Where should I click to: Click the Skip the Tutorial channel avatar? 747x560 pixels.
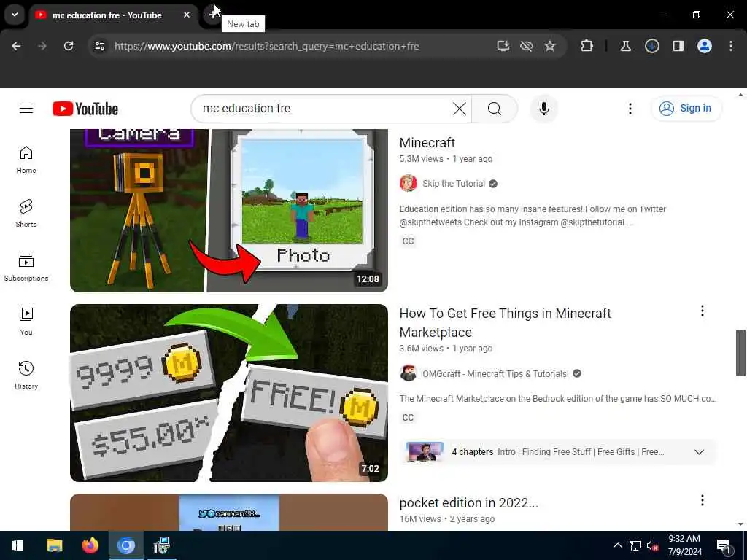click(409, 183)
